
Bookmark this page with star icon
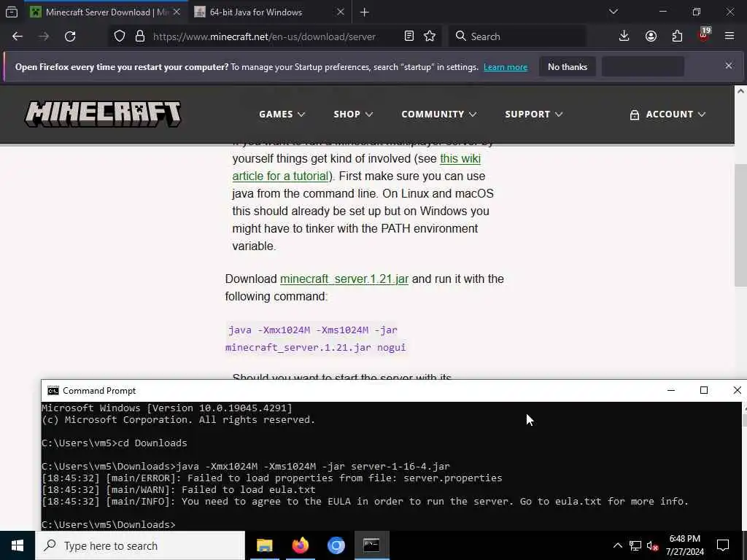430,36
